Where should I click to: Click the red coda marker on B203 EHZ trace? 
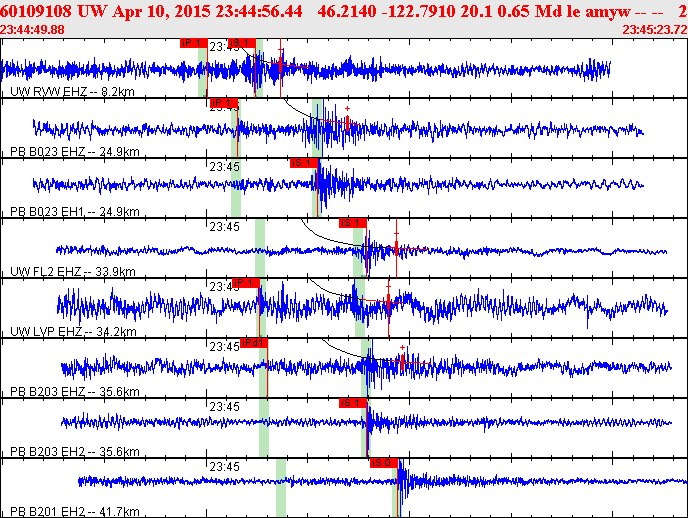[x=402, y=362]
